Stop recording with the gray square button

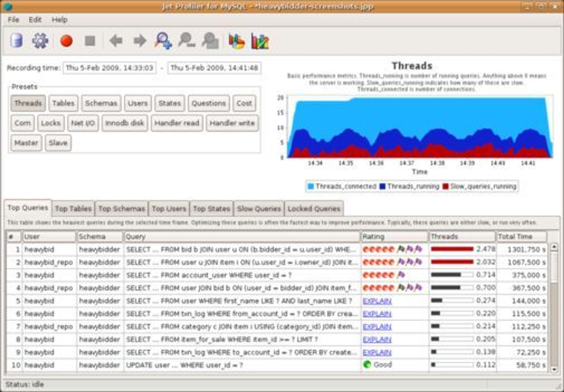coord(90,41)
